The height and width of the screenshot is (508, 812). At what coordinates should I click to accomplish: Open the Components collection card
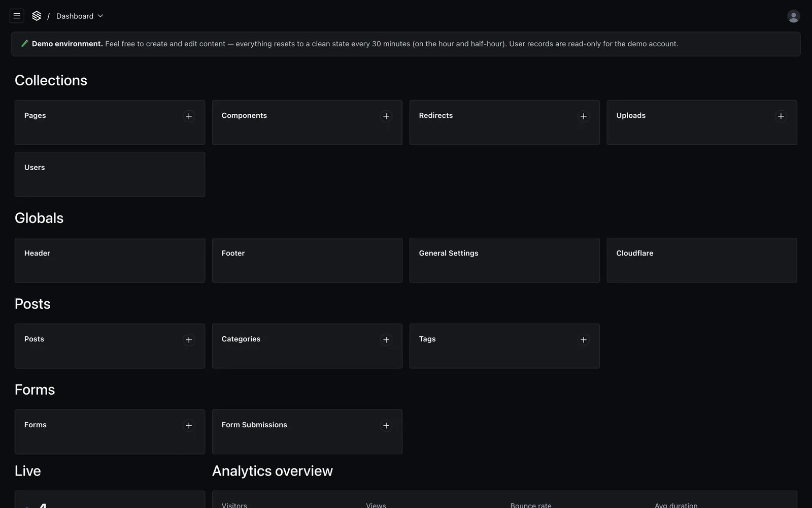[x=307, y=122]
